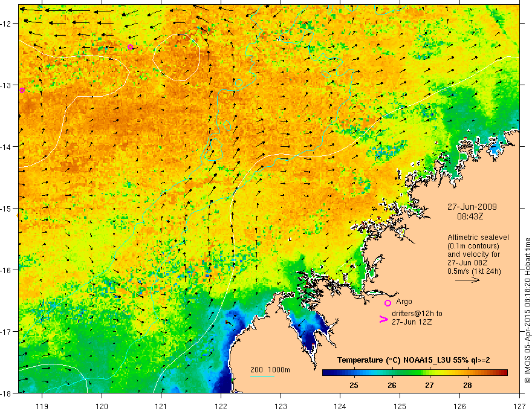Click the magenta Argo circle in the legend

pos(388,303)
